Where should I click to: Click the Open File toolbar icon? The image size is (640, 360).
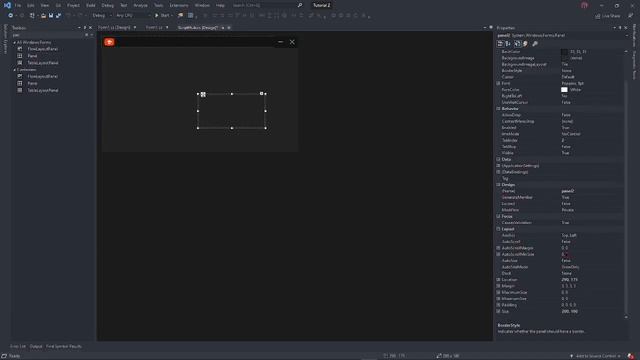point(43,16)
